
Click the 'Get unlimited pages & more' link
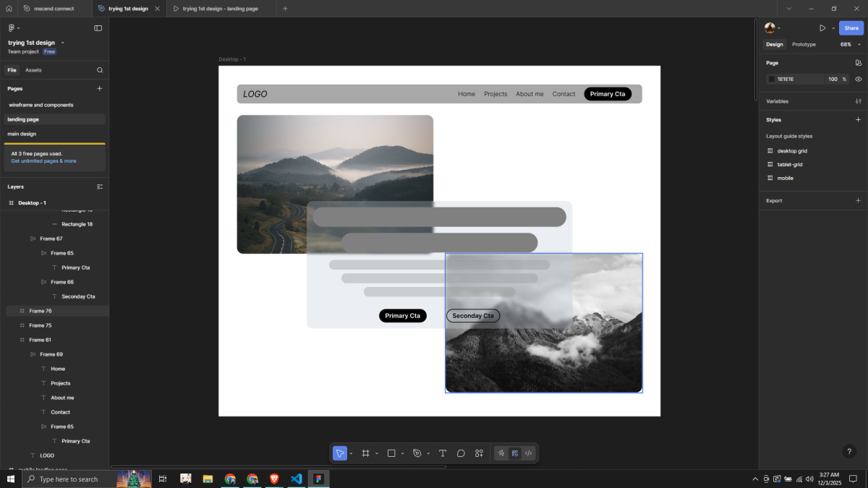(43, 161)
